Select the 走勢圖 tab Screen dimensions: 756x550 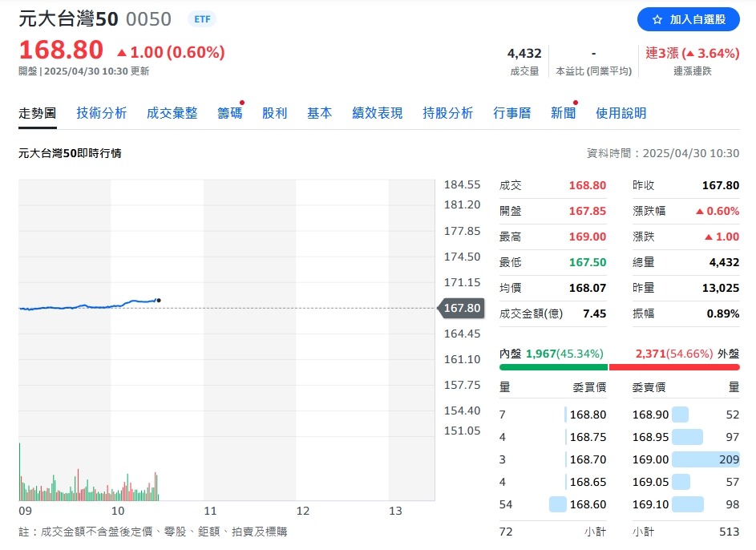point(37,113)
